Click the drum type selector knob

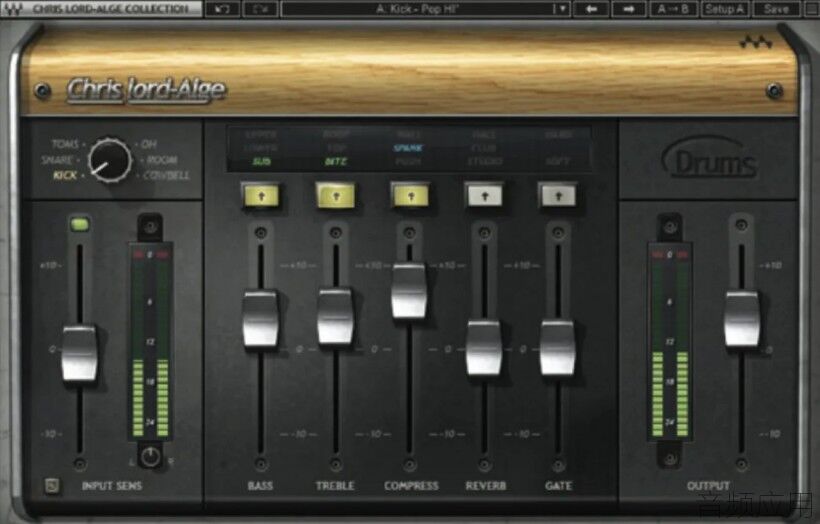click(109, 161)
